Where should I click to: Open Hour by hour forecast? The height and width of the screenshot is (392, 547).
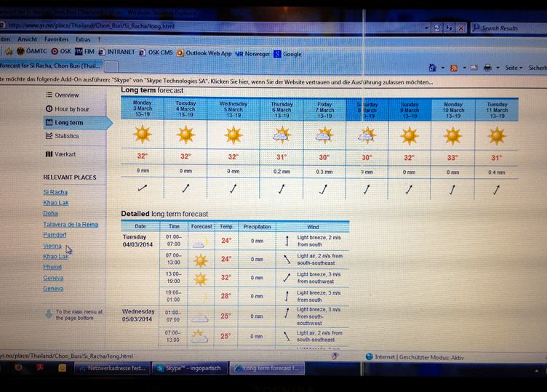pyautogui.click(x=68, y=109)
